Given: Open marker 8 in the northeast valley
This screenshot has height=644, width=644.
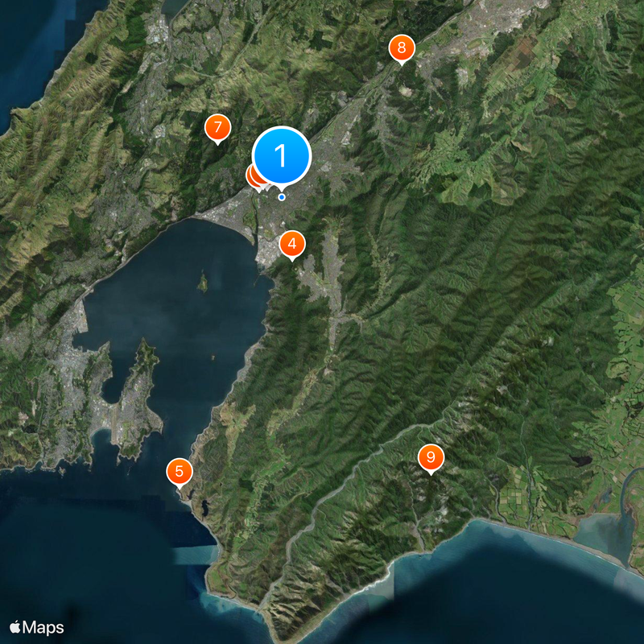Looking at the screenshot, I should (401, 47).
